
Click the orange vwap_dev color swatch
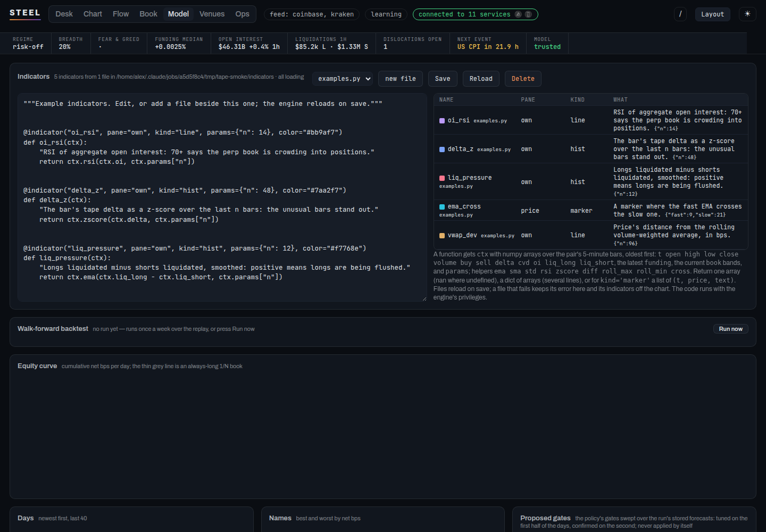pyautogui.click(x=442, y=236)
